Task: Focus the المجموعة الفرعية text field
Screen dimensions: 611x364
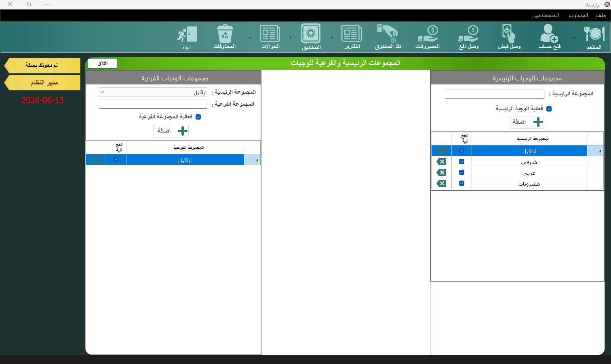Action: tap(153, 104)
